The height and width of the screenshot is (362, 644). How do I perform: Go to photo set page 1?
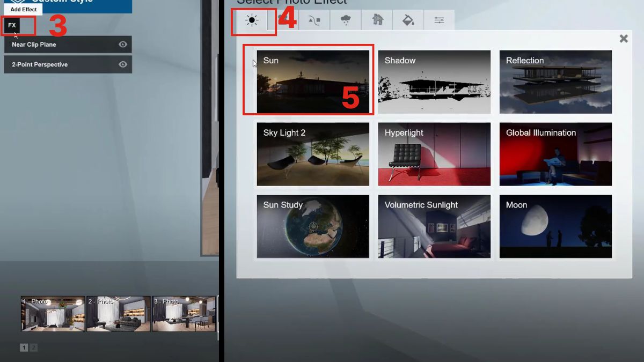coord(24,348)
